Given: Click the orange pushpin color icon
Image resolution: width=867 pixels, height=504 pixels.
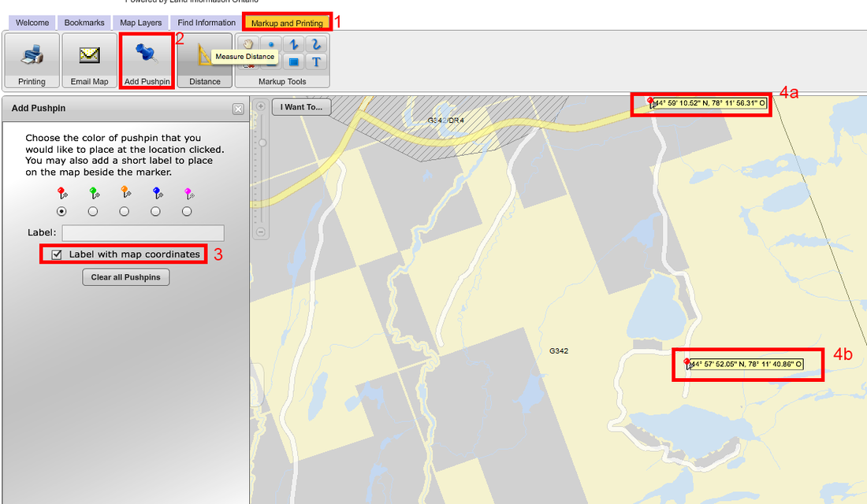Looking at the screenshot, I should pyautogui.click(x=126, y=192).
